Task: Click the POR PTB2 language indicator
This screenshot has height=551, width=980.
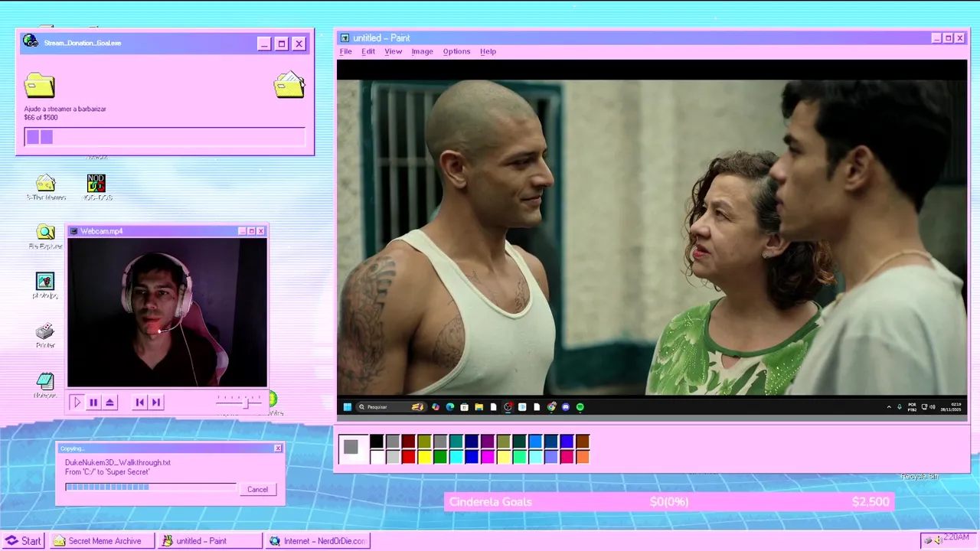Action: (x=912, y=407)
